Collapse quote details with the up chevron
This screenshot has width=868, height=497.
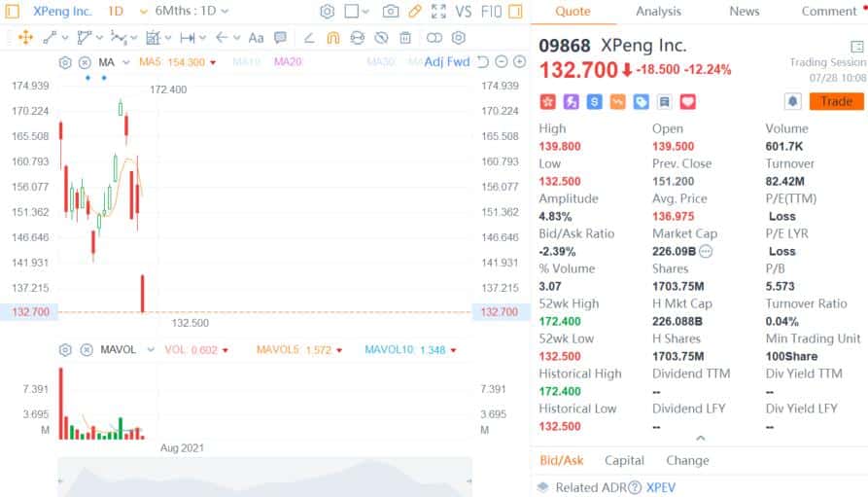pyautogui.click(x=700, y=439)
